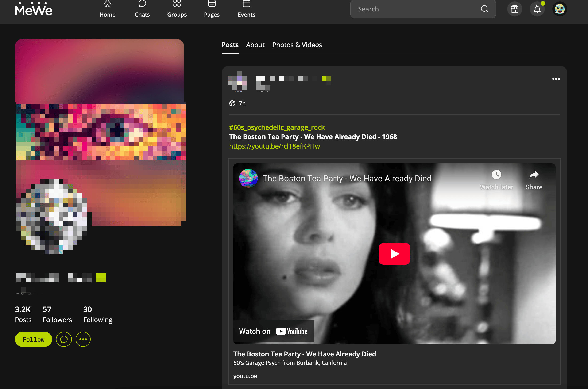Switch to the About tab
This screenshot has height=389, width=588.
click(255, 45)
